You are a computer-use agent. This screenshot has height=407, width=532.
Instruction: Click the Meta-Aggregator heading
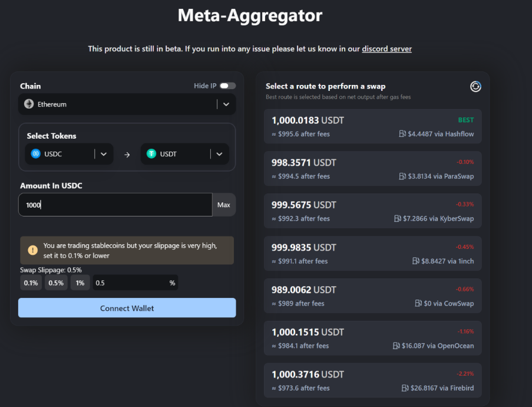[x=250, y=15]
